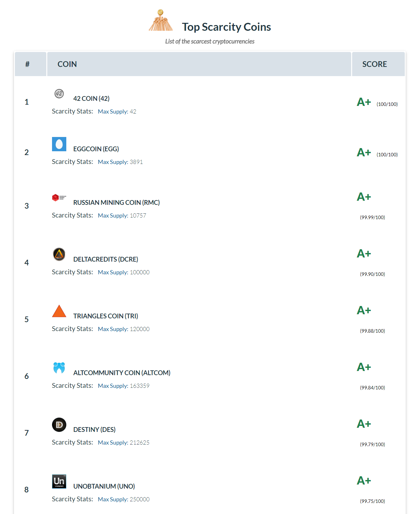
Task: Click 'Scarcity Stats:' label under Destiny
Action: pyautogui.click(x=72, y=442)
